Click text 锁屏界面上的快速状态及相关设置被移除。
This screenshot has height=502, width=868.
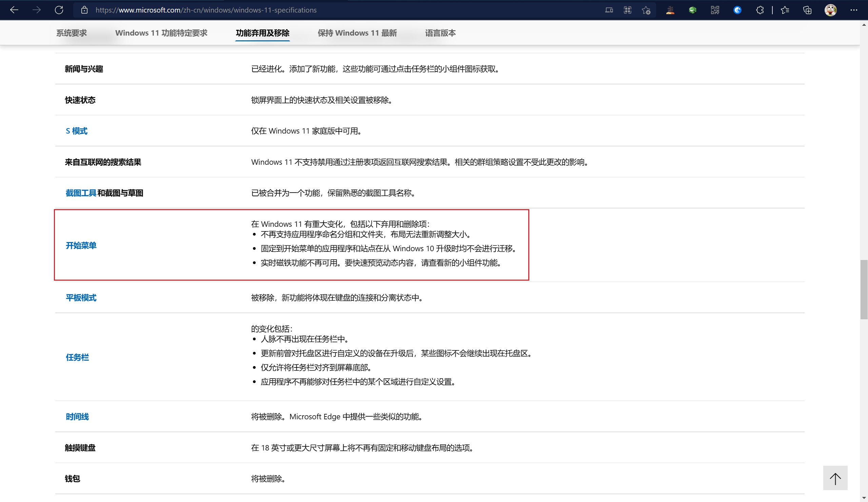pos(322,100)
